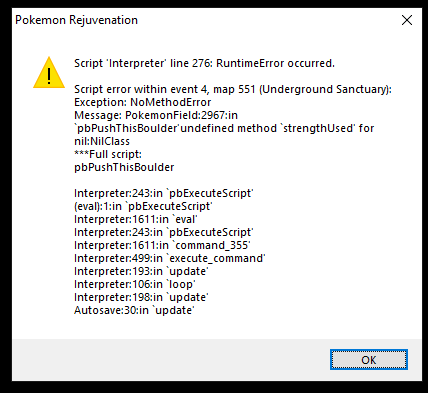Click the yellow warning triangle icon

pos(49,73)
